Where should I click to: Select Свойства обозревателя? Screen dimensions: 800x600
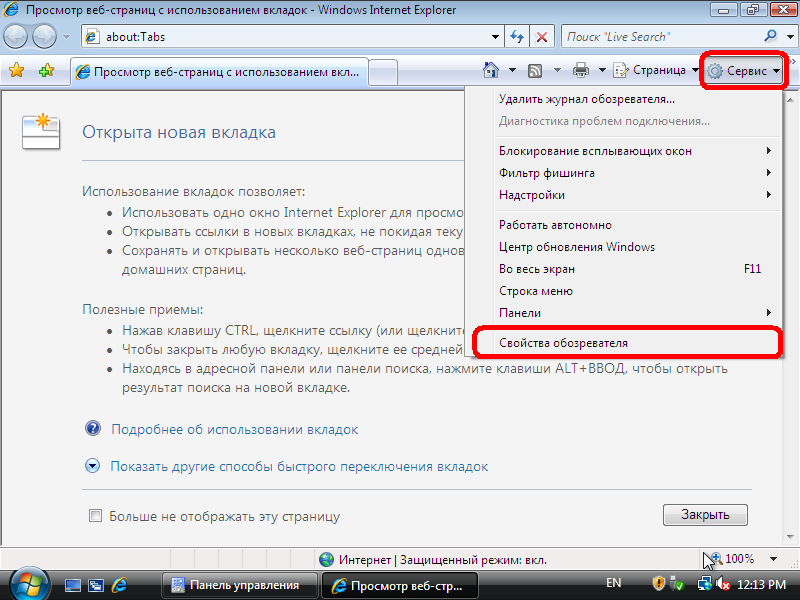563,343
